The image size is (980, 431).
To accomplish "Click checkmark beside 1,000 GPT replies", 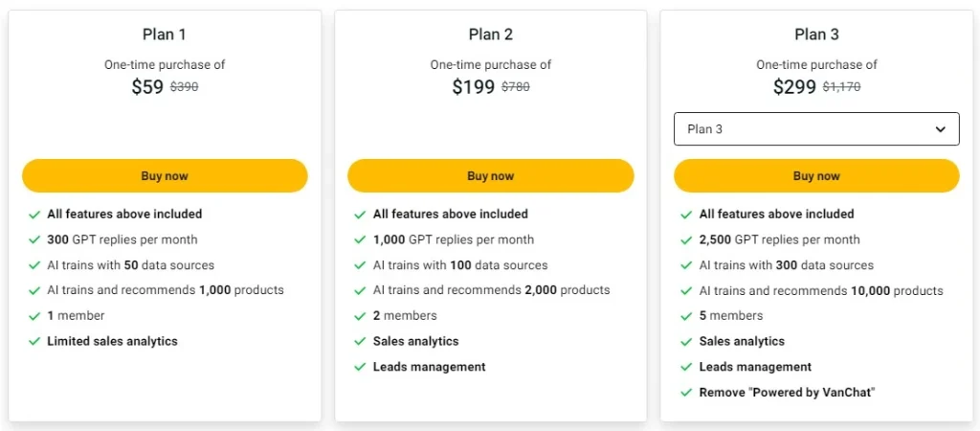I will pos(361,239).
